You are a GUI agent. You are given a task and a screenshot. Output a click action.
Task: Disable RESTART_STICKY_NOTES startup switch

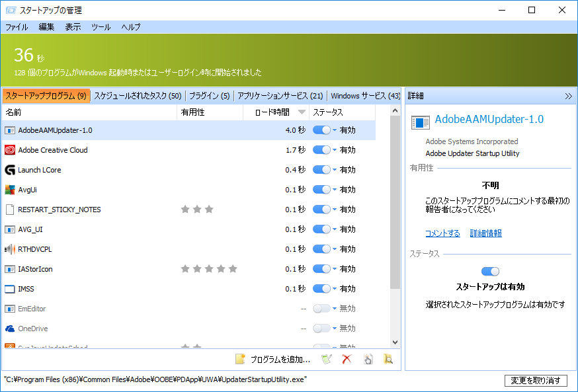click(322, 210)
